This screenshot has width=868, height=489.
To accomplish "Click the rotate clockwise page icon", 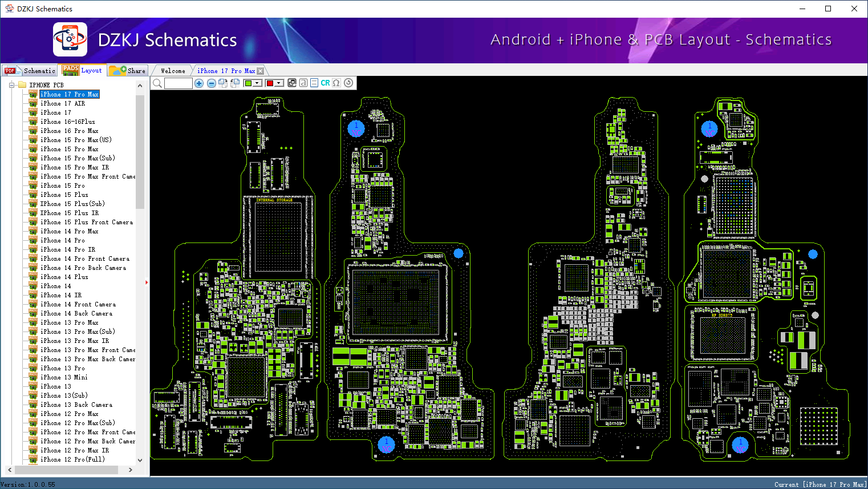I will point(223,83).
